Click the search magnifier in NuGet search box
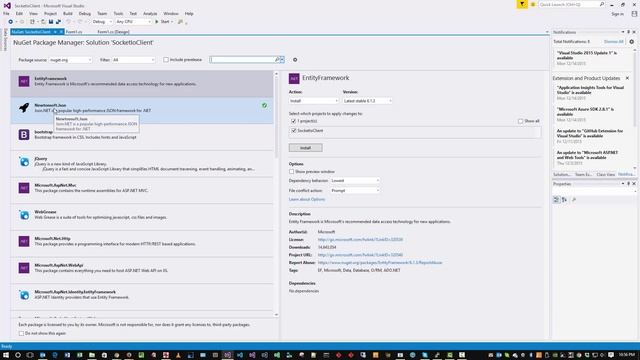This screenshot has width=640, height=360. pyautogui.click(x=277, y=60)
